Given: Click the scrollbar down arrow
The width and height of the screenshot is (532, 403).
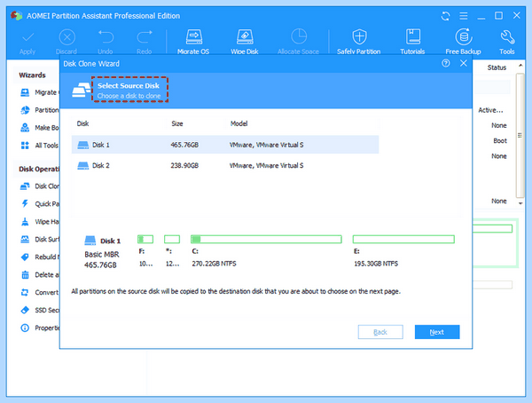Looking at the screenshot, I should [520, 203].
